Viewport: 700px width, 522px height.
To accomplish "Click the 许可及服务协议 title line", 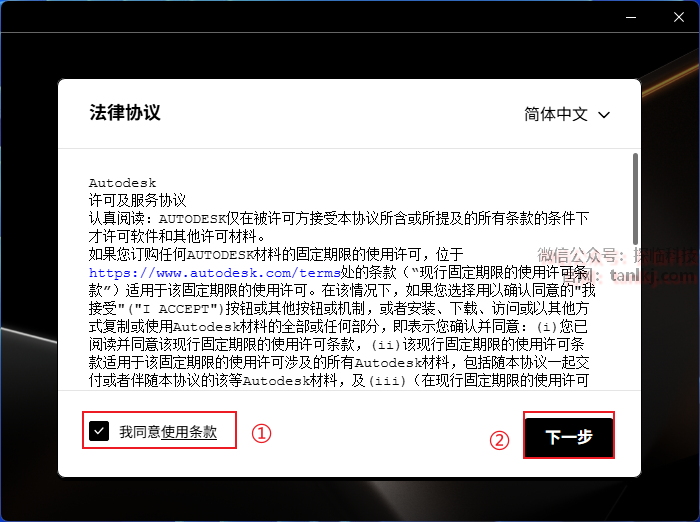I will coord(138,200).
